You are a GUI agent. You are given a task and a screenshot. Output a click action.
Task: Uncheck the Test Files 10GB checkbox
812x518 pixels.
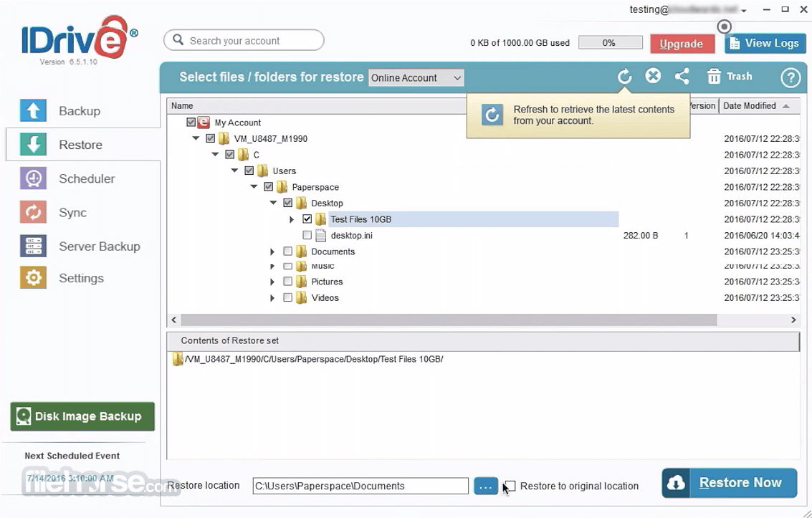point(307,219)
